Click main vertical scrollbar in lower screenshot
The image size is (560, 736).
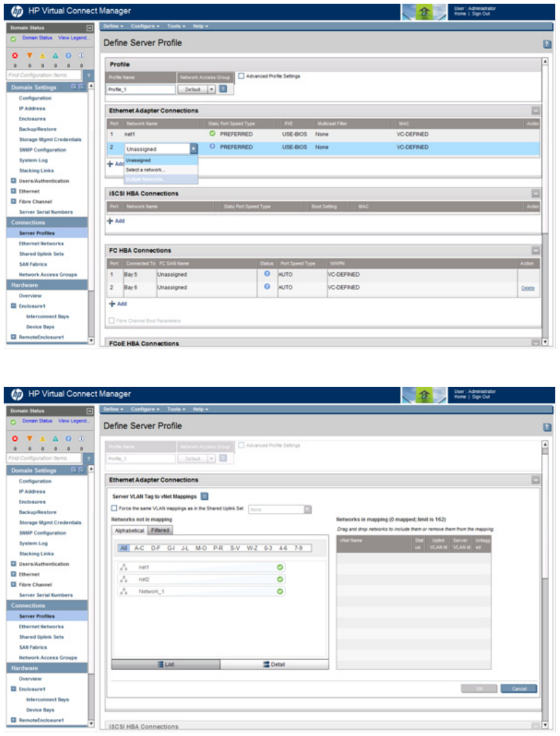(x=545, y=584)
